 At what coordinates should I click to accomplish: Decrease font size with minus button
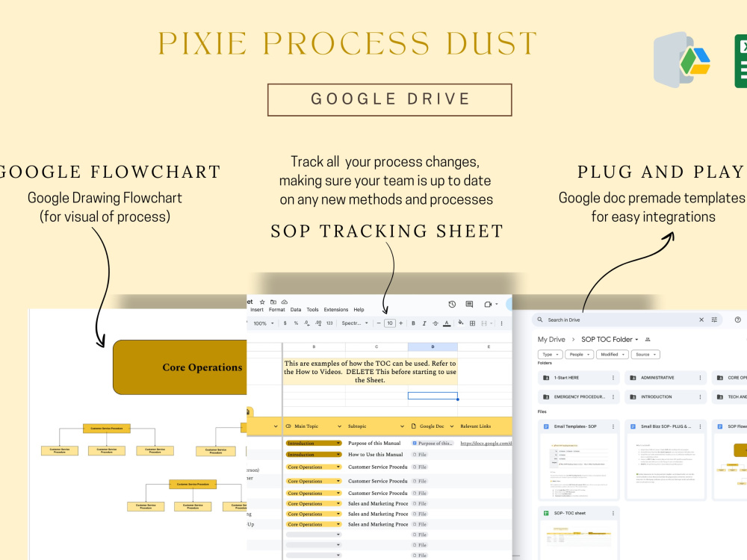(379, 323)
